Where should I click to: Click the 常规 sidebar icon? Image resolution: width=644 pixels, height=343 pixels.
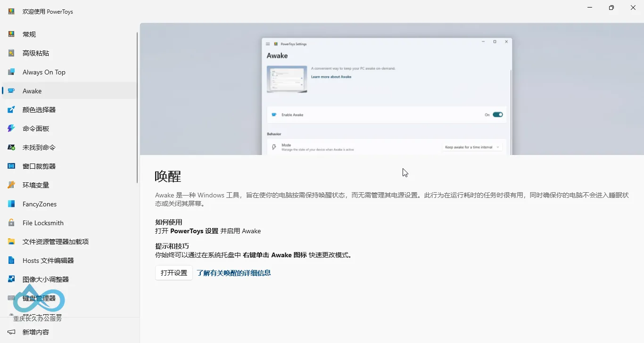11,34
